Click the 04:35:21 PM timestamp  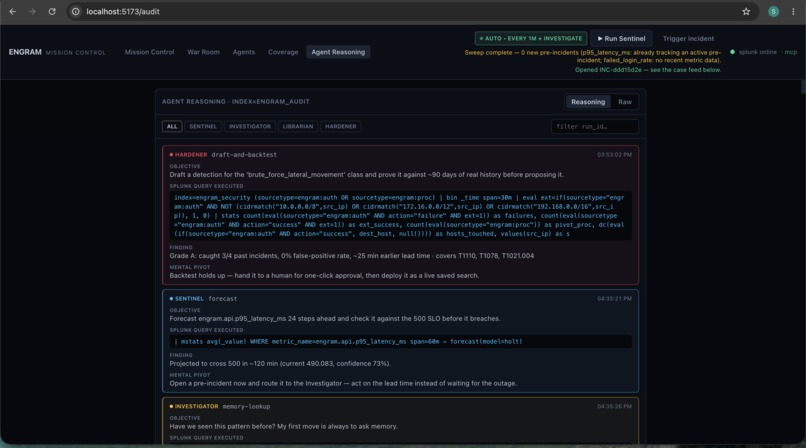point(614,298)
